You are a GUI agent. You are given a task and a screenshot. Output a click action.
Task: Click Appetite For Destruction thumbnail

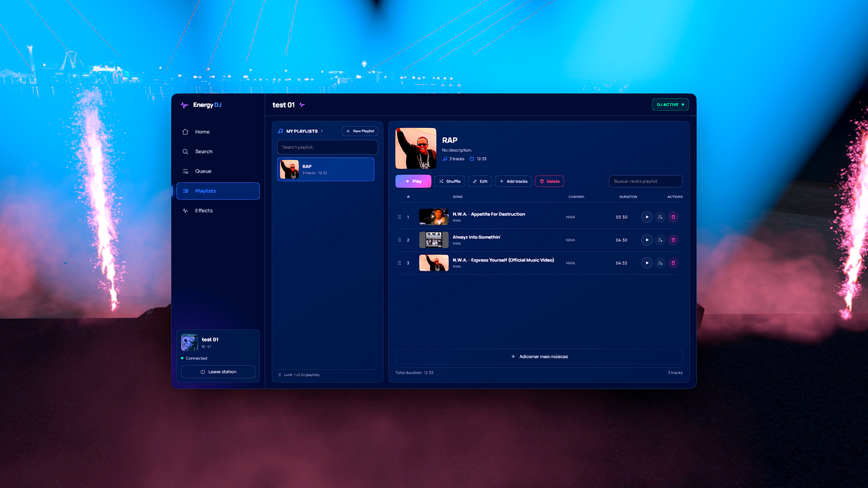click(434, 217)
